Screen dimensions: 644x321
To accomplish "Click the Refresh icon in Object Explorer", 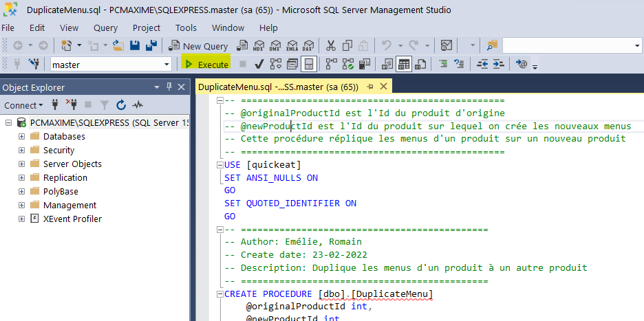I will 121,105.
